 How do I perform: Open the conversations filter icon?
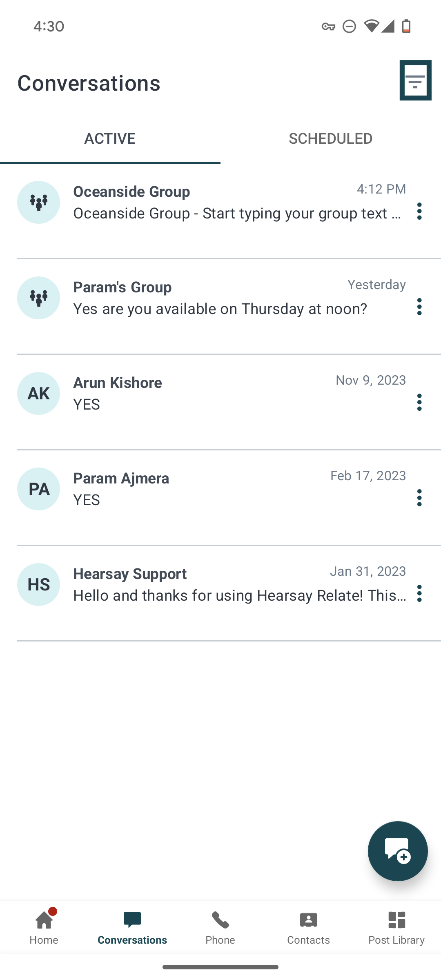pyautogui.click(x=415, y=80)
